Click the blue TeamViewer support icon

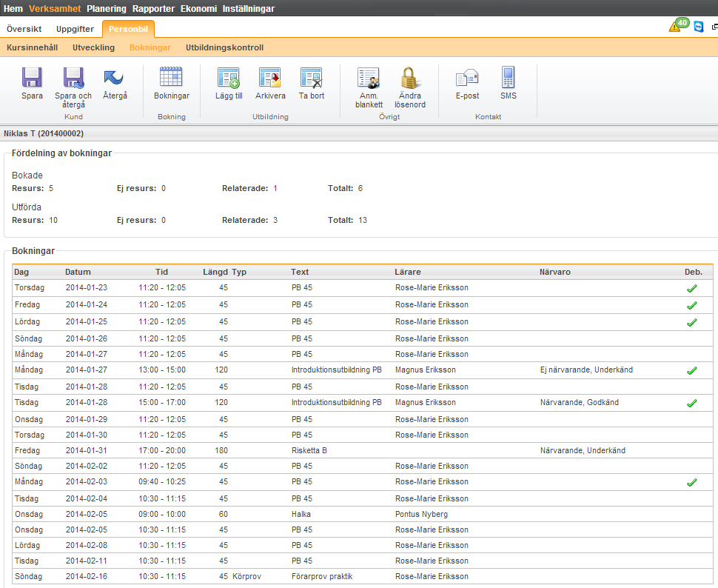[x=698, y=27]
